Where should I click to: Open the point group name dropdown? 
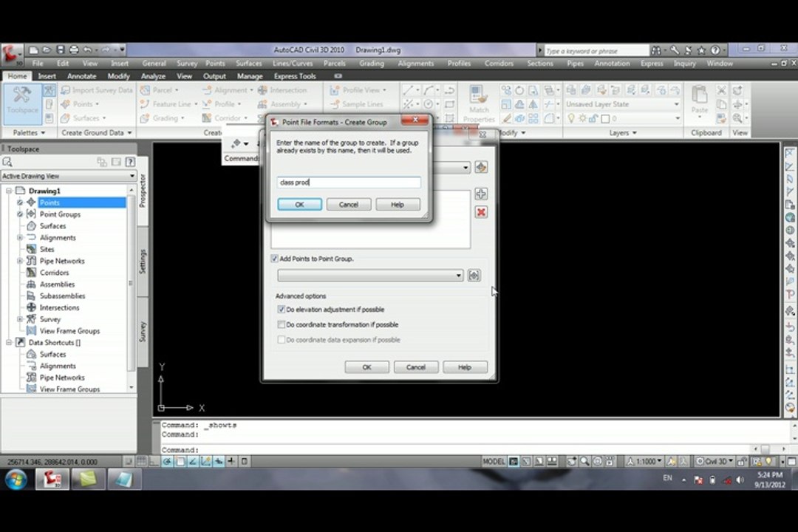pos(370,276)
